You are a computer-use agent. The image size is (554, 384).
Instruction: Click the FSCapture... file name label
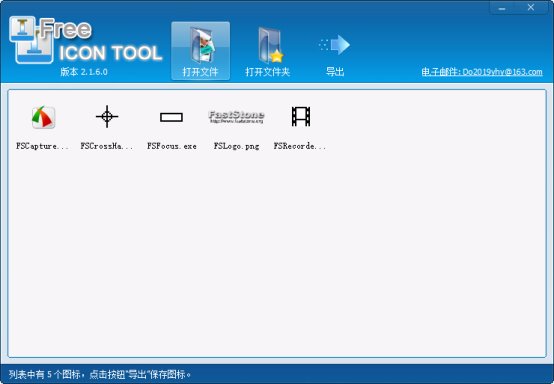42,146
